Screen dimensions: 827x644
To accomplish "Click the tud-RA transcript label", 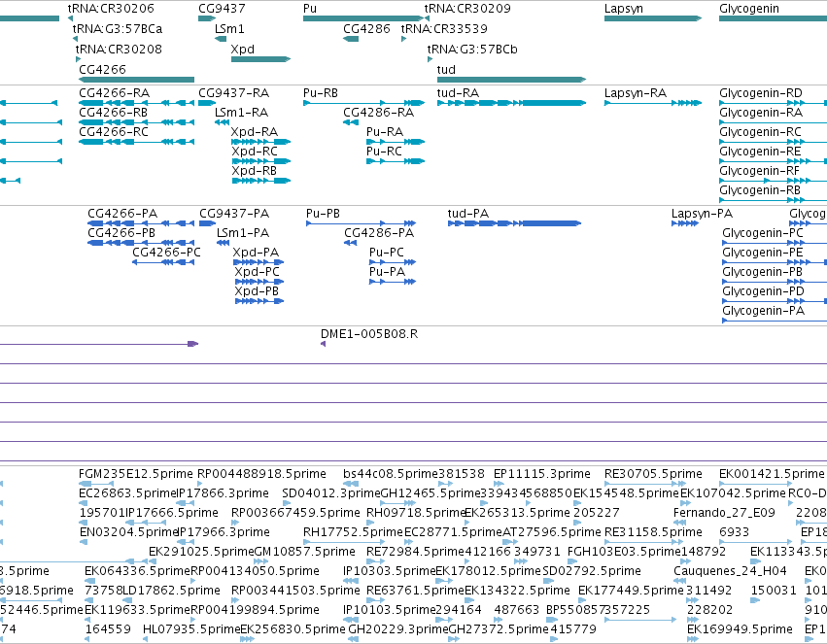I will [458, 92].
